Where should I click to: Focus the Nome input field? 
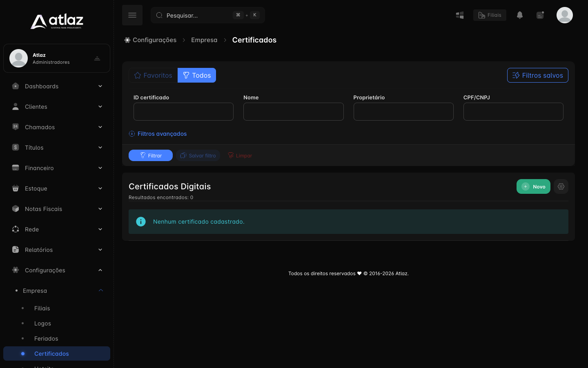click(294, 112)
